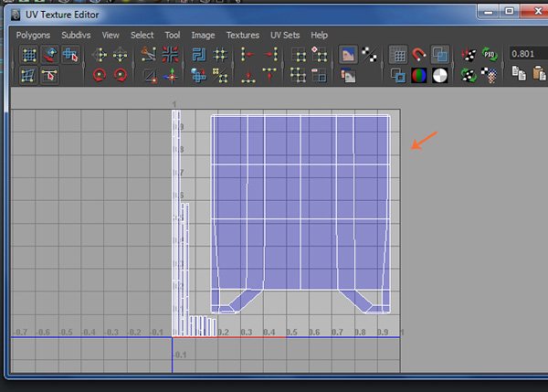Image resolution: width=548 pixels, height=392 pixels.
Task: Open the Select menu
Action: (142, 35)
